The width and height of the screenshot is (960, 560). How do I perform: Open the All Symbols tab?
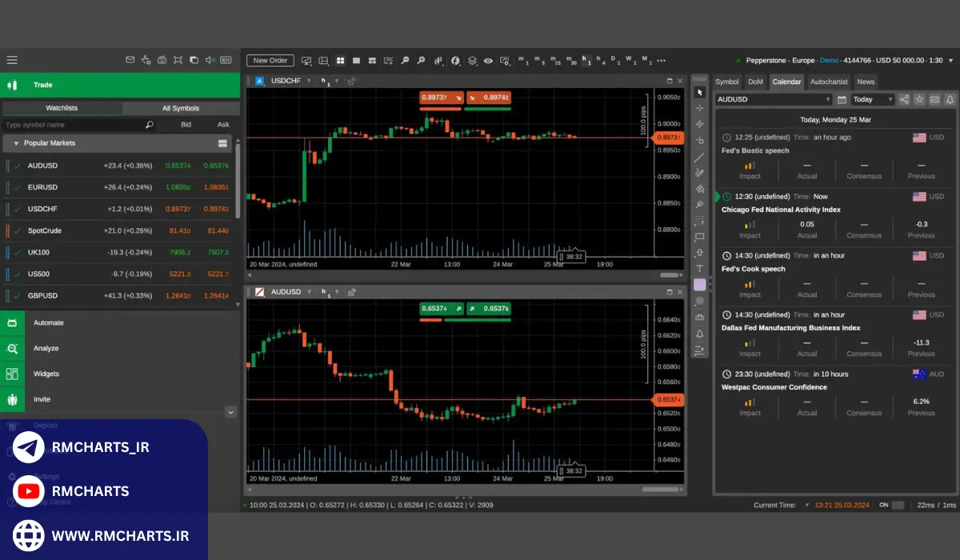180,108
